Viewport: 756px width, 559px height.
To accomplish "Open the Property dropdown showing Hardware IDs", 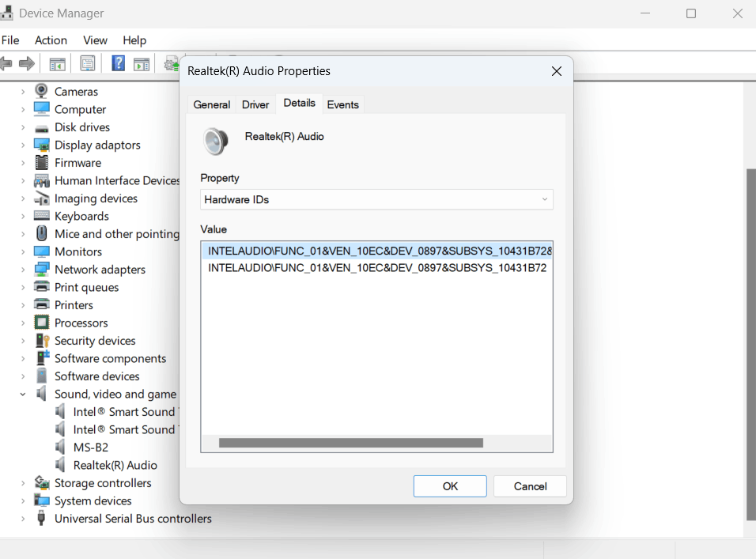I will [376, 199].
